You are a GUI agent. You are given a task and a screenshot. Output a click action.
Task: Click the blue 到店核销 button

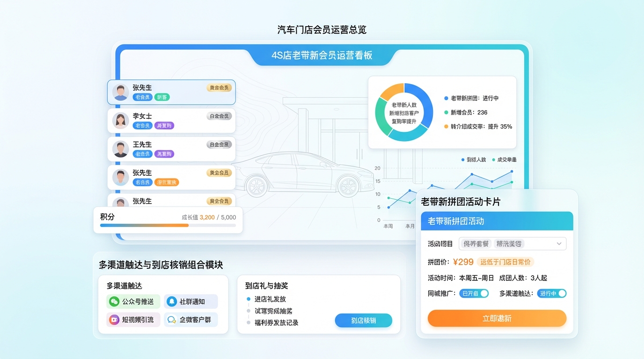coord(363,321)
